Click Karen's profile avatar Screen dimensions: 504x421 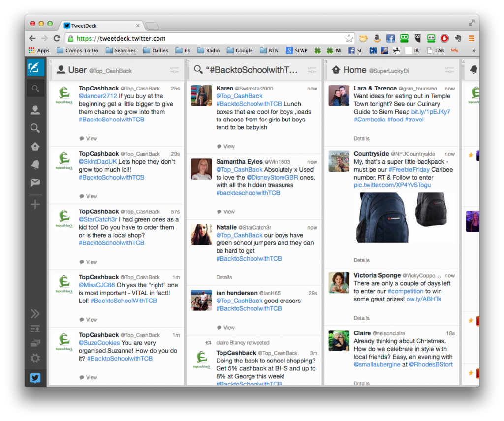pos(201,95)
